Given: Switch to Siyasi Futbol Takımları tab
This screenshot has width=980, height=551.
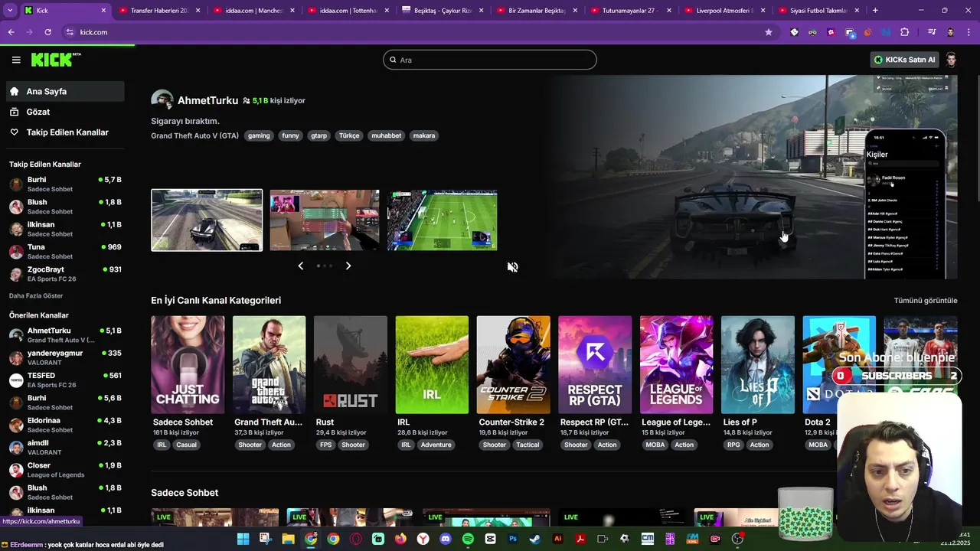Looking at the screenshot, I should coord(818,11).
